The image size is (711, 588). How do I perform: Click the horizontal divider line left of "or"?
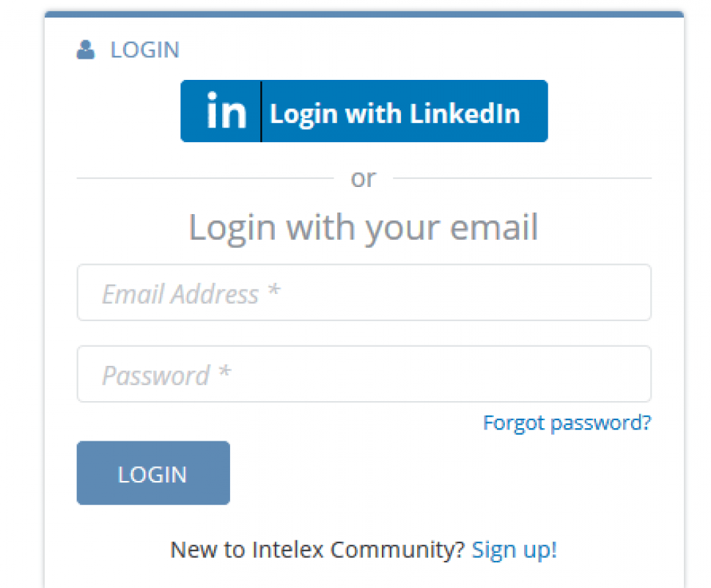pos(205,178)
